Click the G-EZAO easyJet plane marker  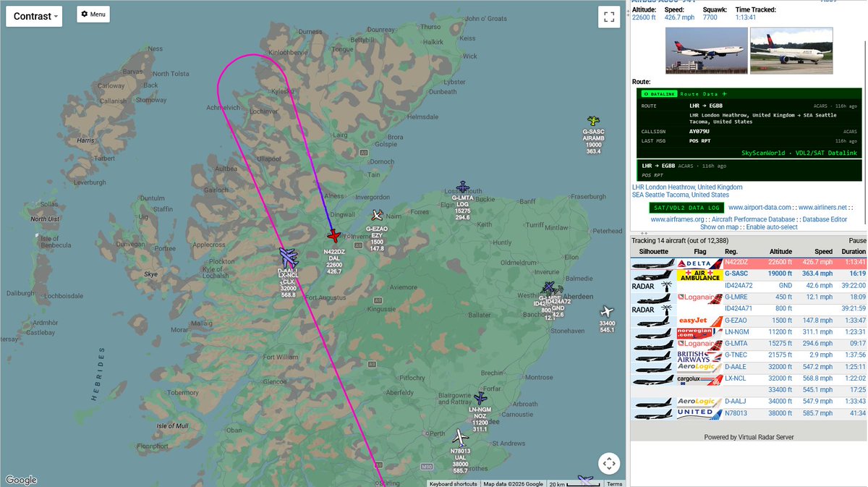point(377,215)
